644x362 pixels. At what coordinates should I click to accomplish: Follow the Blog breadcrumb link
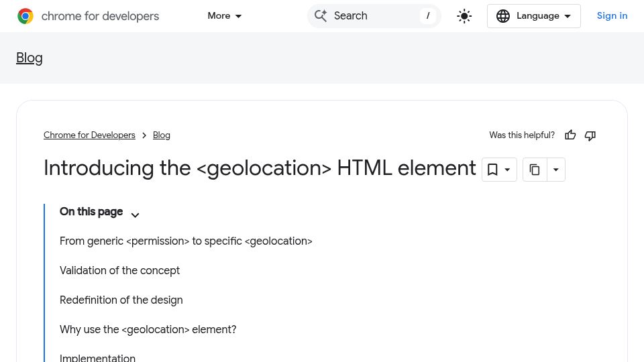162,135
